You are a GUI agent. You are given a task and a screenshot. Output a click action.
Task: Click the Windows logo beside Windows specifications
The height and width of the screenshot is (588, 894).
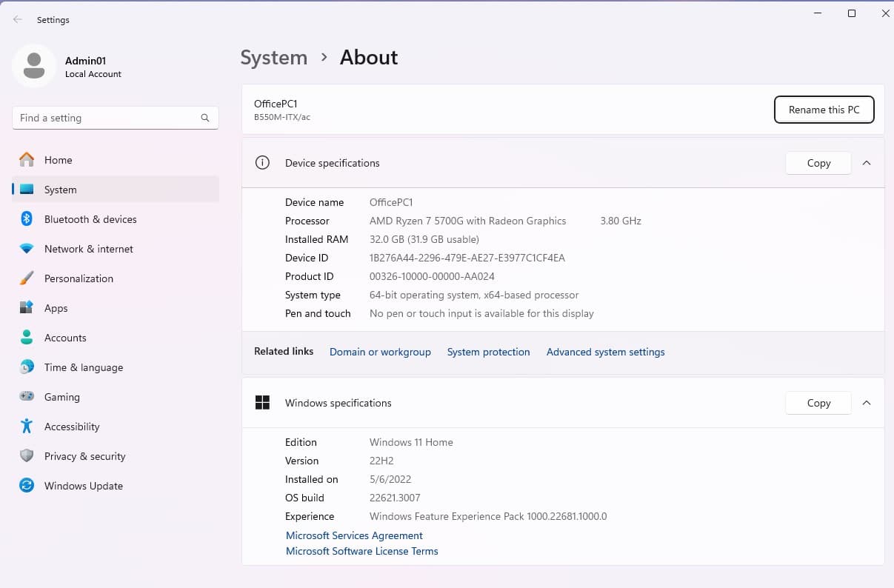point(262,403)
